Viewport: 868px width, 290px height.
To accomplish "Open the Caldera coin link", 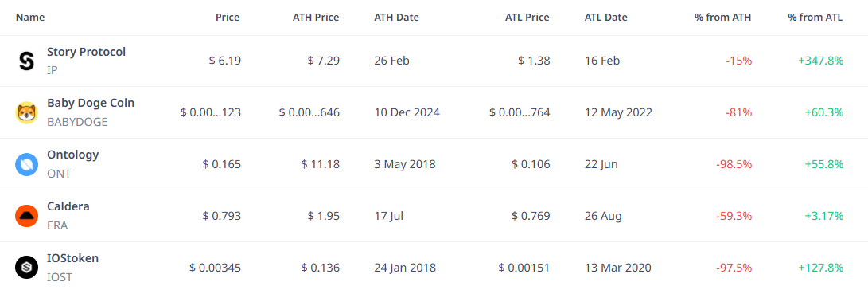I will pos(68,206).
